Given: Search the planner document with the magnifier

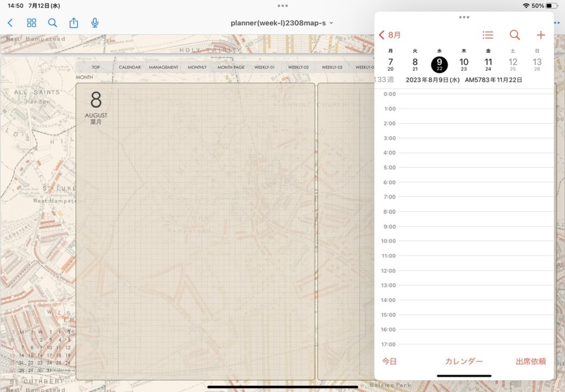Looking at the screenshot, I should coord(53,23).
